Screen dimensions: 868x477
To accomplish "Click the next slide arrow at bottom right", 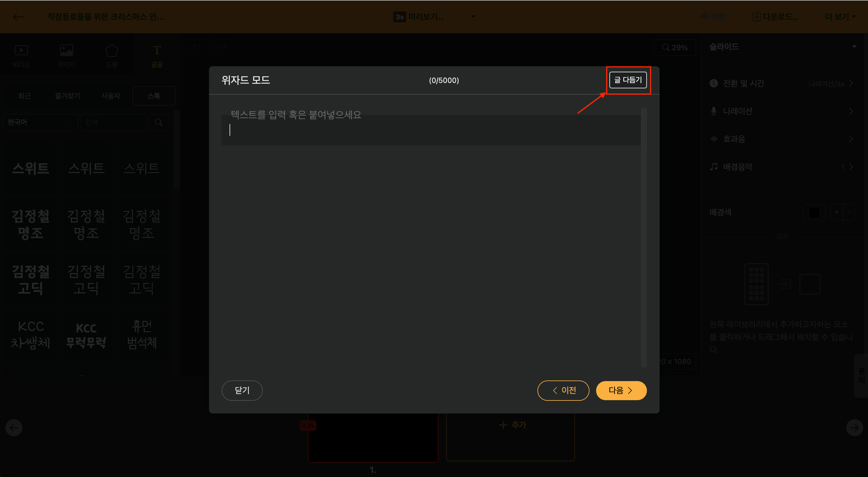I will (855, 428).
